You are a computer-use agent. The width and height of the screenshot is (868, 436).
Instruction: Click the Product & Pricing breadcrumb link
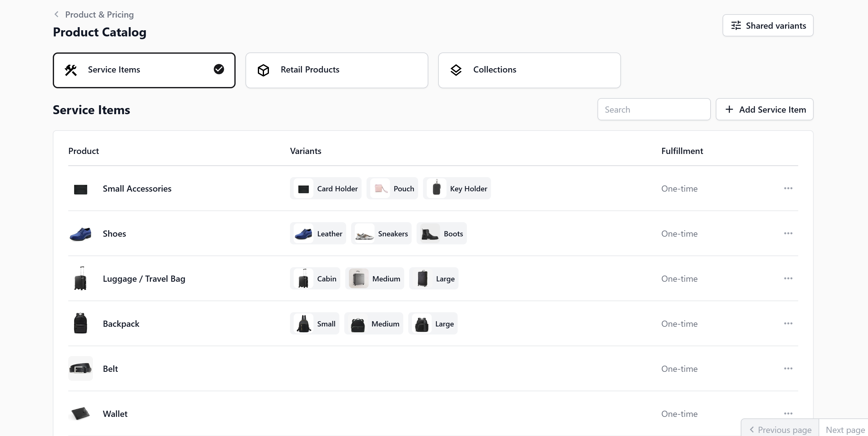(99, 15)
